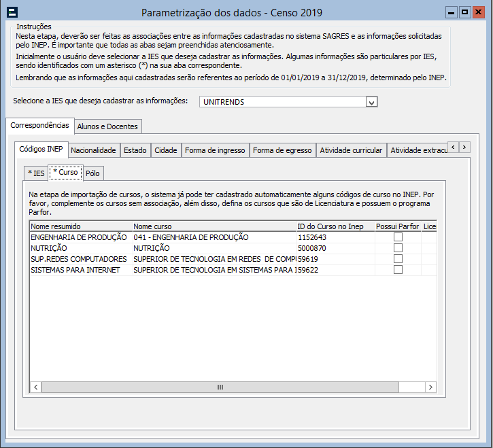This screenshot has width=493, height=448.
Task: Select the Códigos INEP tab
Action: pyautogui.click(x=41, y=149)
